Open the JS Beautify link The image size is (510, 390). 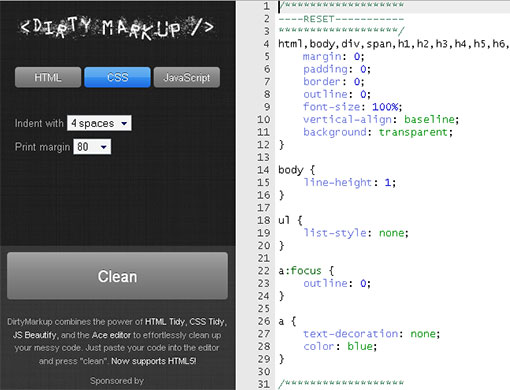pos(35,335)
